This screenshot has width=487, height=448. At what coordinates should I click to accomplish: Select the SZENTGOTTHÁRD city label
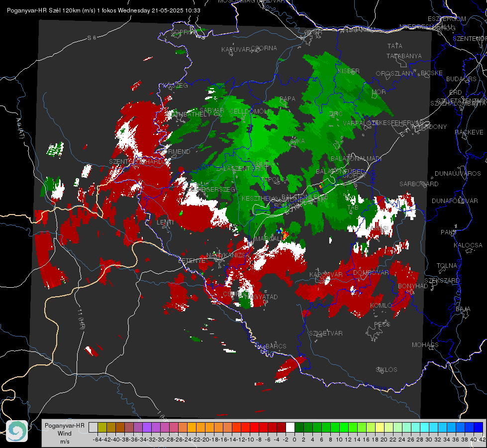click(x=136, y=162)
